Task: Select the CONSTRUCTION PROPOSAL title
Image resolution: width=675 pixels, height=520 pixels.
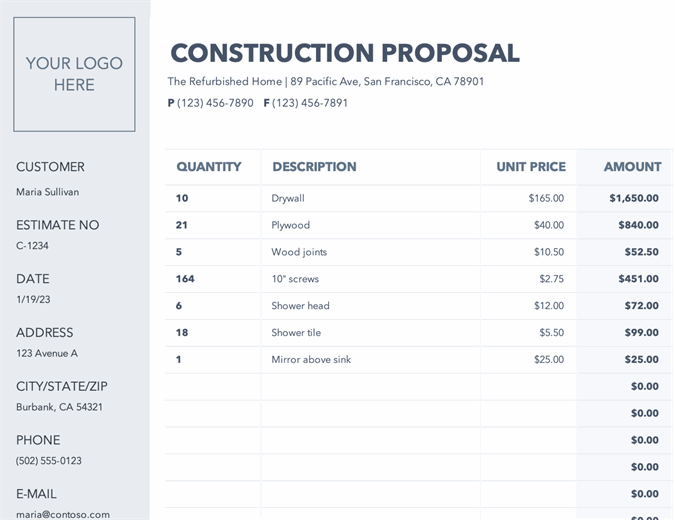Action: tap(345, 53)
